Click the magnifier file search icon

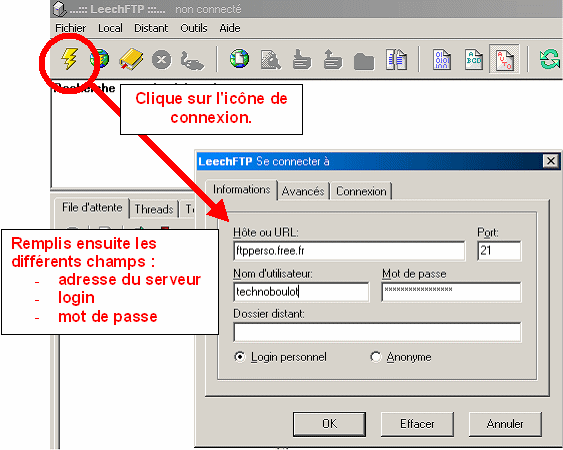click(270, 59)
